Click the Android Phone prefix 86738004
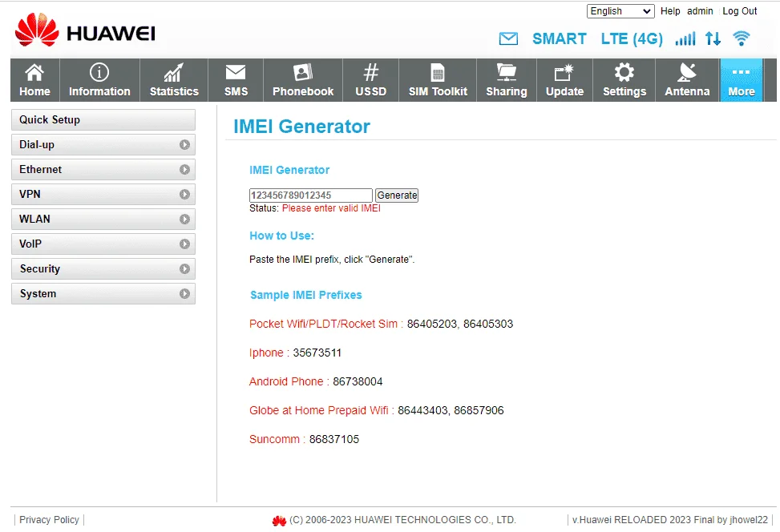The image size is (780, 532). (358, 382)
